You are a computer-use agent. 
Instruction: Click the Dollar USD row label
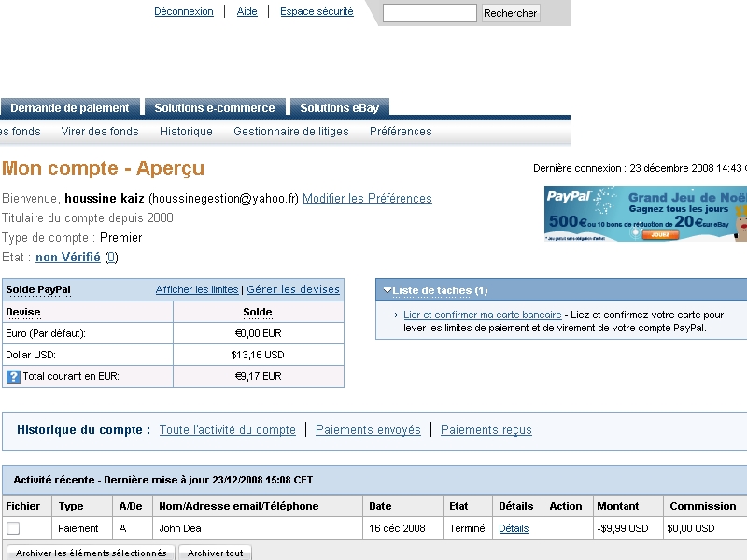[31, 355]
